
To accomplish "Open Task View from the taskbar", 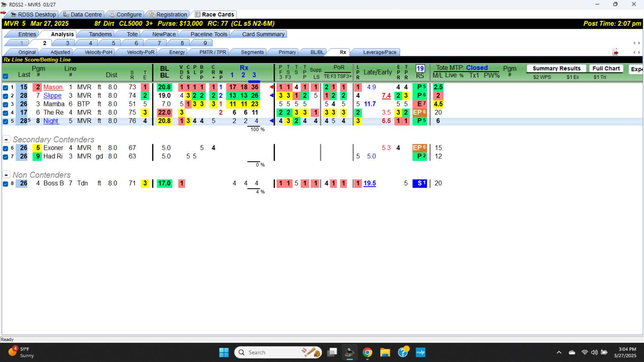I will click(332, 353).
